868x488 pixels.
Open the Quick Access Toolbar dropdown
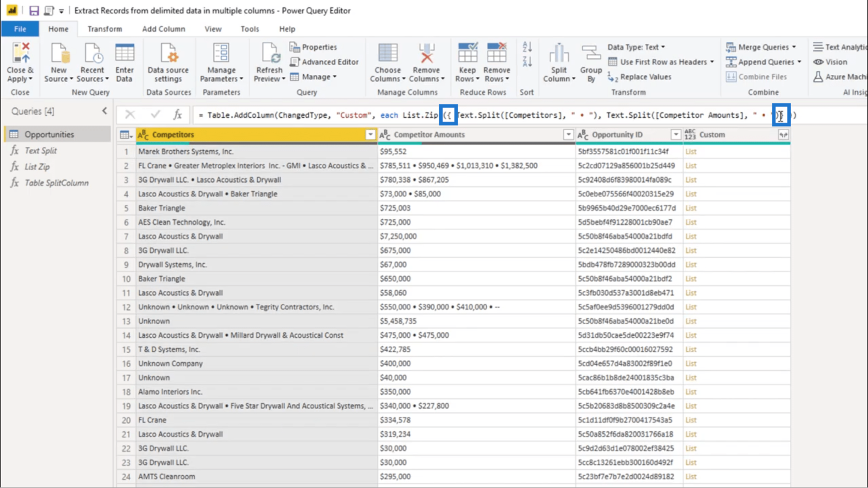[61, 11]
